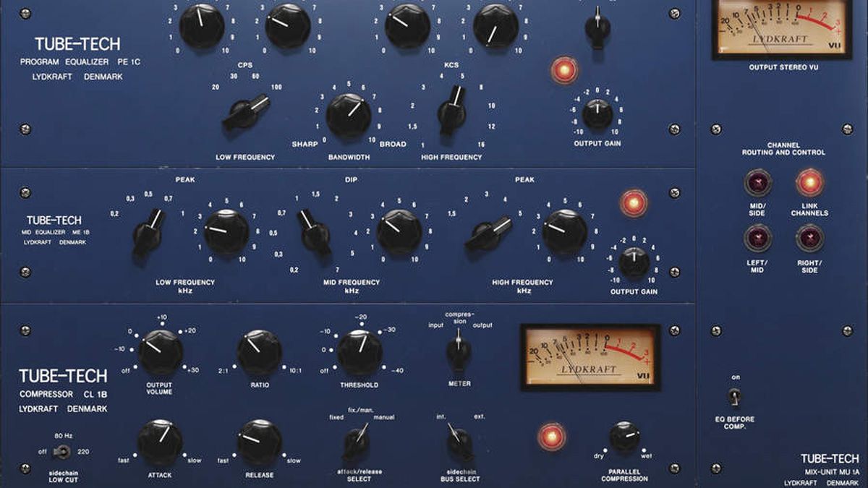
Task: Click the Parallel Compression dry/wet knob
Action: point(624,437)
